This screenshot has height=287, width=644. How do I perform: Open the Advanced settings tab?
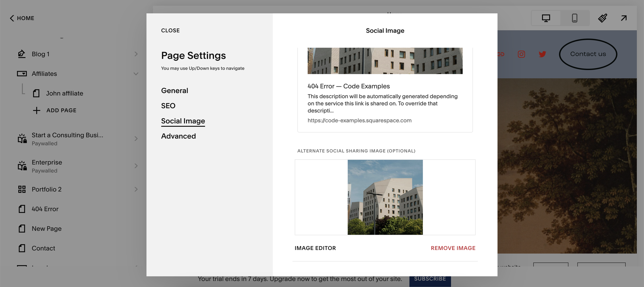point(178,136)
